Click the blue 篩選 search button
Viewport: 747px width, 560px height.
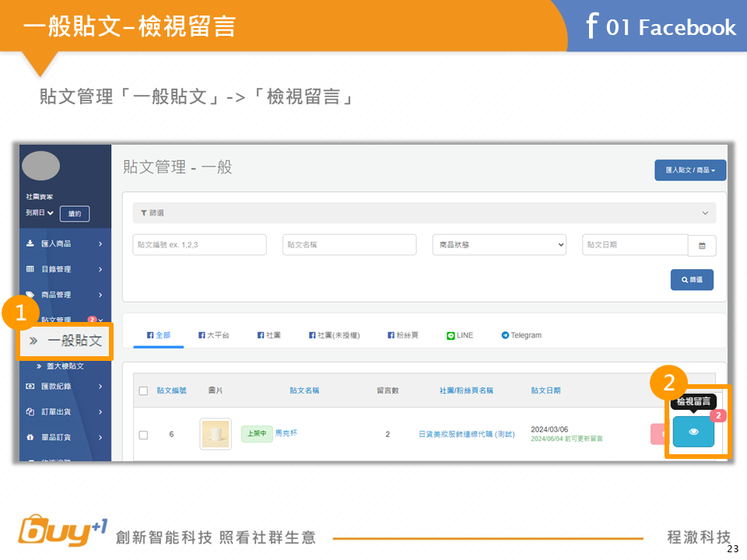[692, 280]
